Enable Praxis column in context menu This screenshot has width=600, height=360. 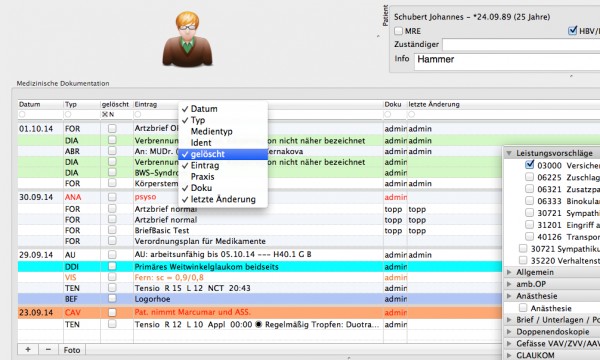223,177
